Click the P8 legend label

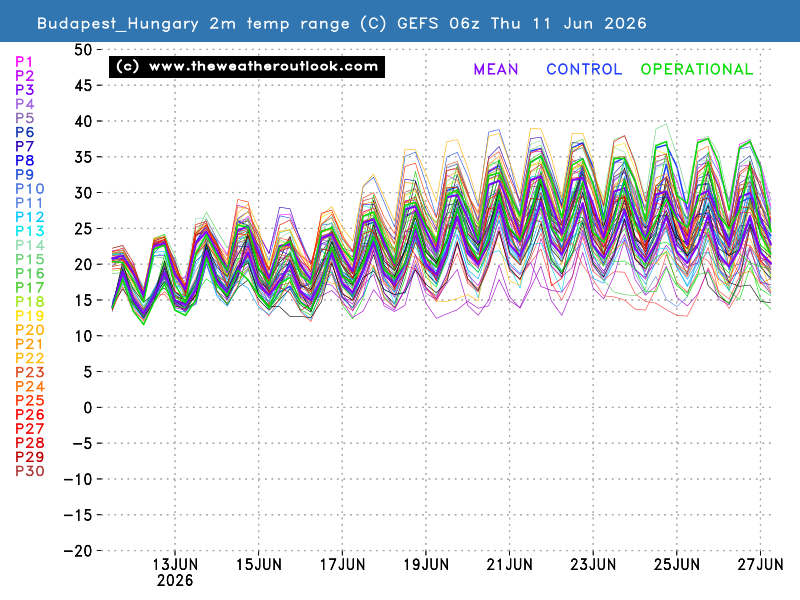pyautogui.click(x=24, y=161)
